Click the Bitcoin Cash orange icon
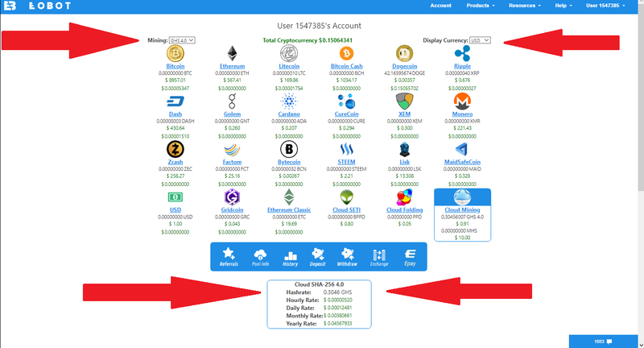This screenshot has height=348, width=644. tap(347, 53)
